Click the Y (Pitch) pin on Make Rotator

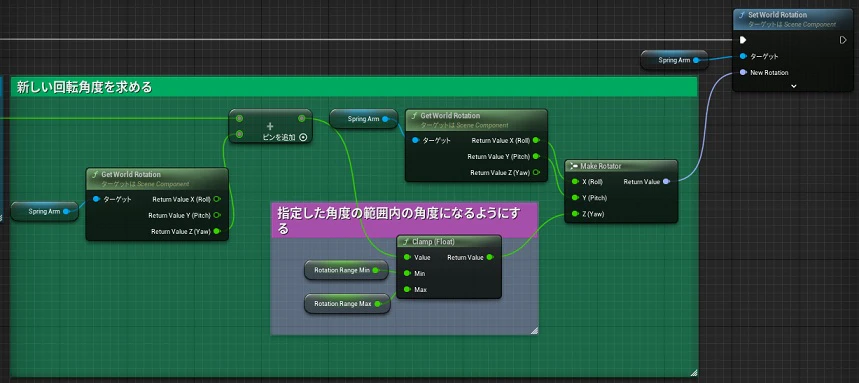pos(575,198)
